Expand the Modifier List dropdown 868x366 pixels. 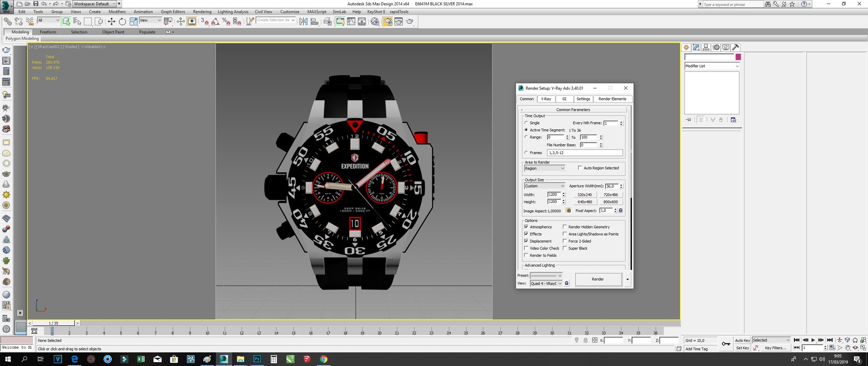(712, 66)
